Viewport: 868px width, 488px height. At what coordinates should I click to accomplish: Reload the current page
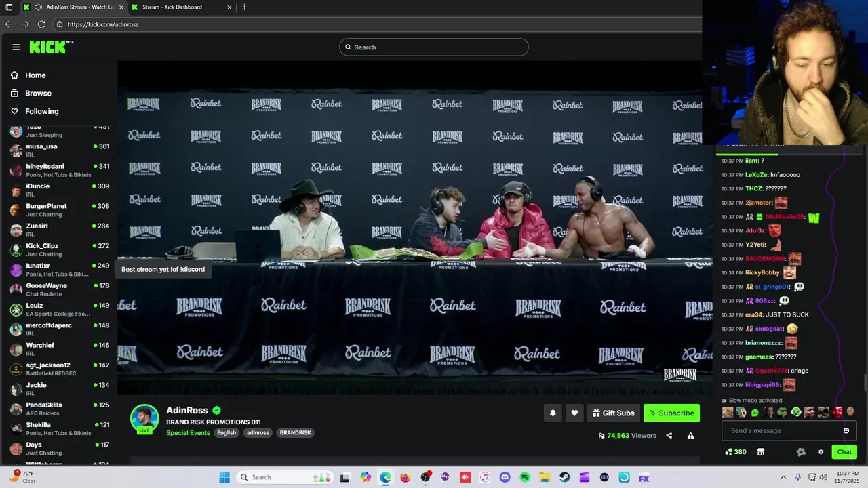[x=41, y=24]
